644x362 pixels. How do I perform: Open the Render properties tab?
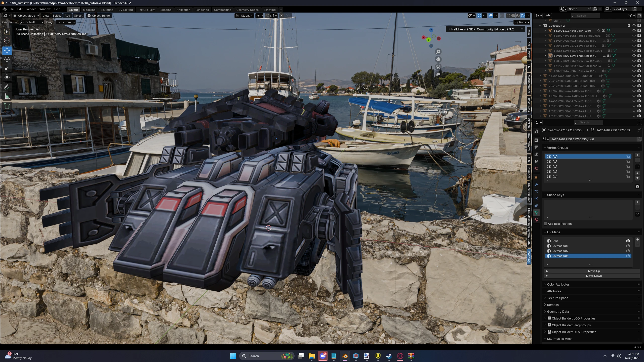click(536, 140)
